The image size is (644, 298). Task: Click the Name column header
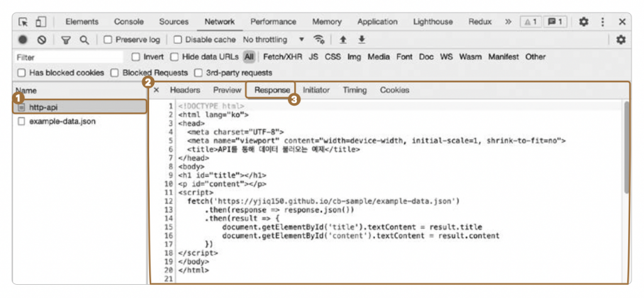pos(80,91)
